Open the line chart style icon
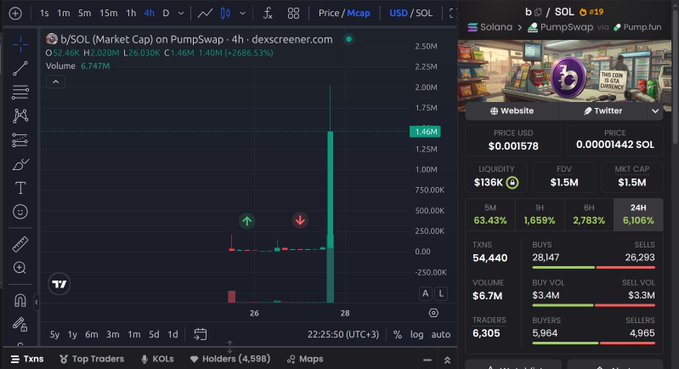This screenshot has height=369, width=679. 205,13
